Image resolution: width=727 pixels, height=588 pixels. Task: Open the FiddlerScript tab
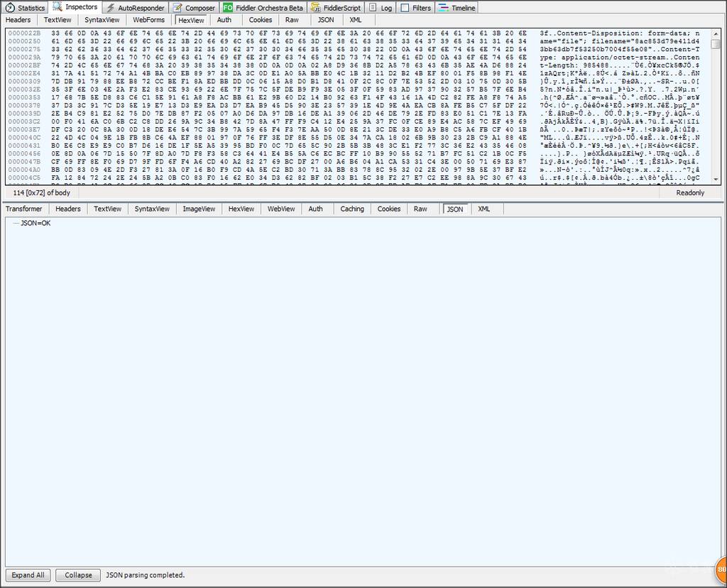(336, 8)
